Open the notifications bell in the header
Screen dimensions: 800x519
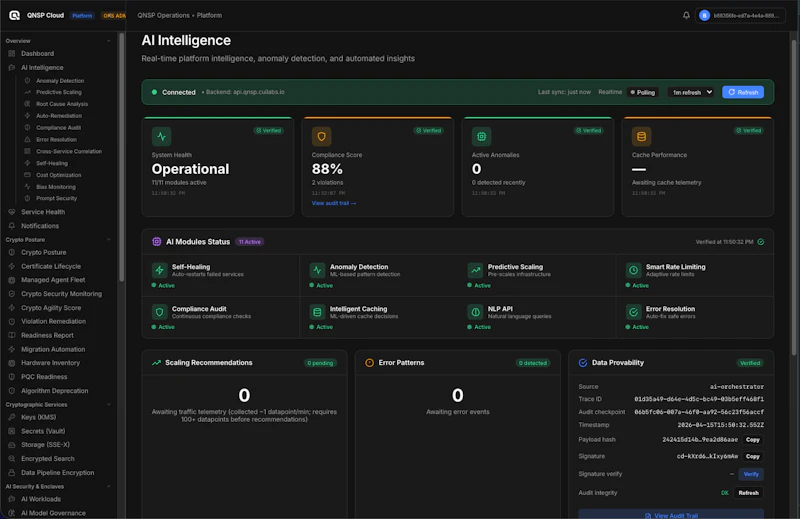(x=686, y=15)
